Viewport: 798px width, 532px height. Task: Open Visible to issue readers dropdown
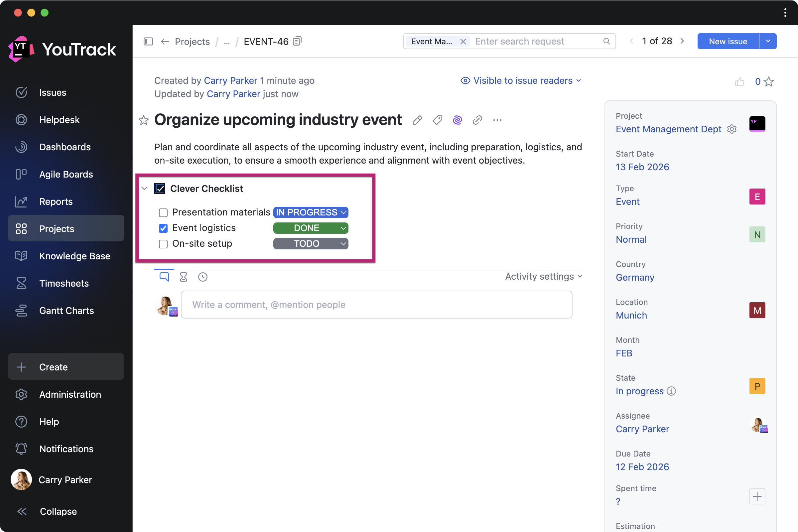click(521, 81)
